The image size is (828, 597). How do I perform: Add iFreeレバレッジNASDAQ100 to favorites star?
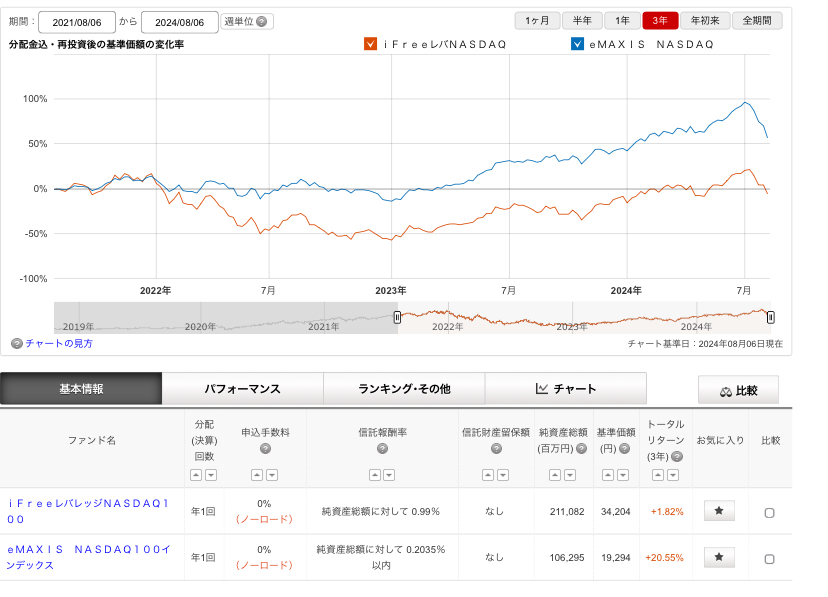click(719, 511)
